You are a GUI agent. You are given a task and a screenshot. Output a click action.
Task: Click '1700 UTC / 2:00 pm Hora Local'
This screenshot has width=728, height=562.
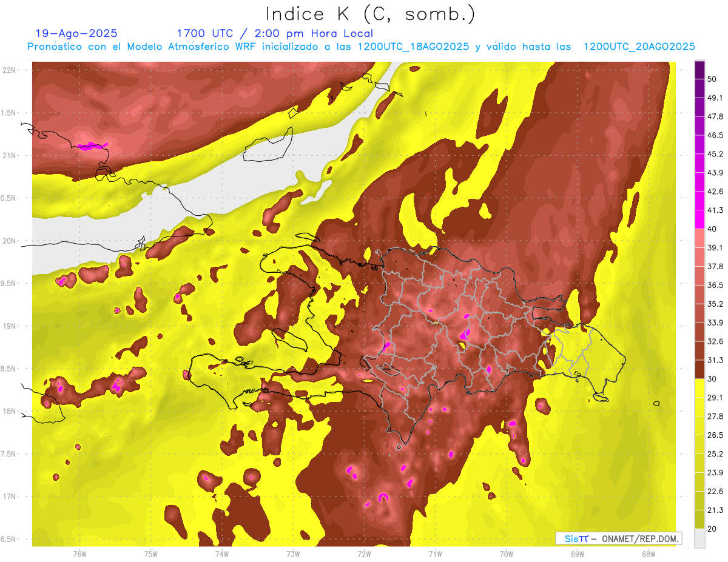275,33
